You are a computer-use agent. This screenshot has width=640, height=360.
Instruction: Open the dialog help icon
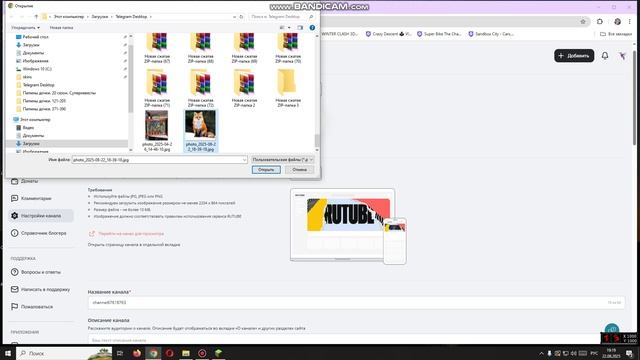312,28
